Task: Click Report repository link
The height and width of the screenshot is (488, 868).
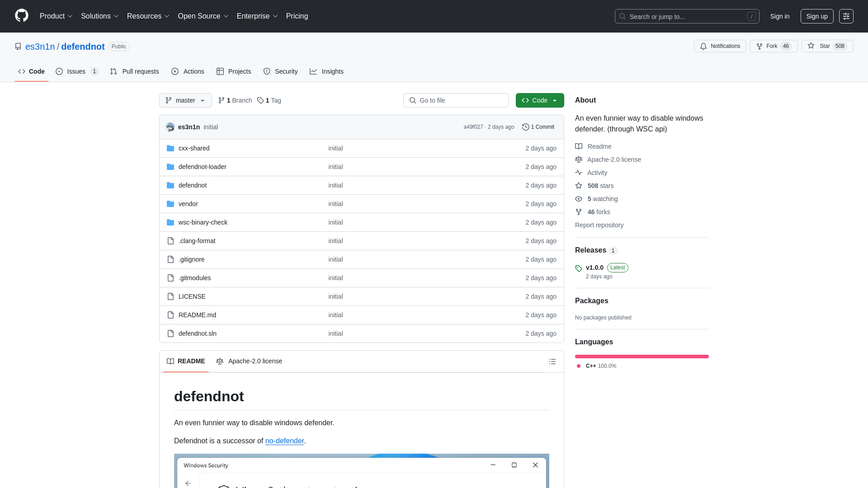Action: point(599,225)
